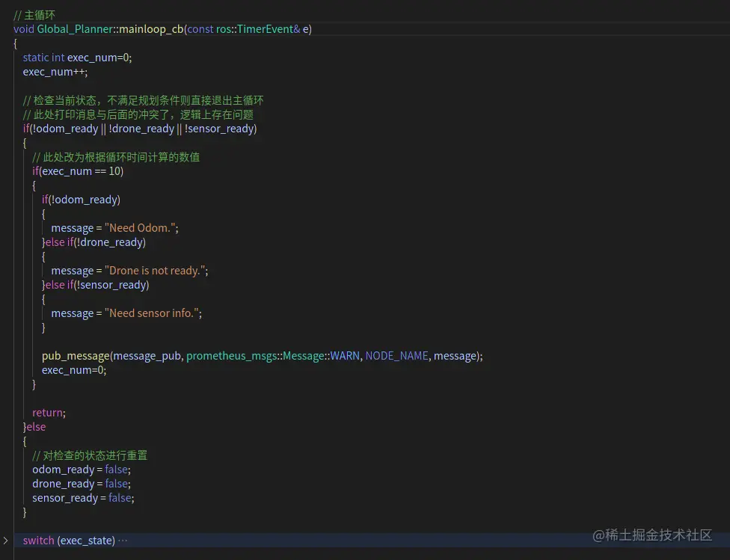This screenshot has height=560, width=730.
Task: Click the line "if(!odom_ready)"
Action: pyautogui.click(x=81, y=200)
